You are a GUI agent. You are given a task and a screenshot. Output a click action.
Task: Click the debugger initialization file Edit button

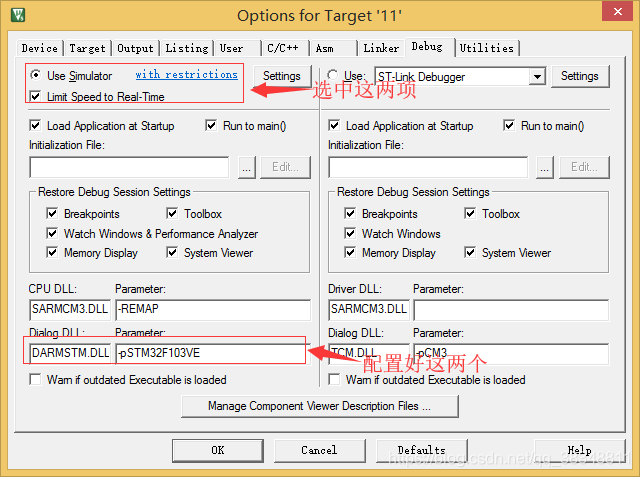(584, 167)
